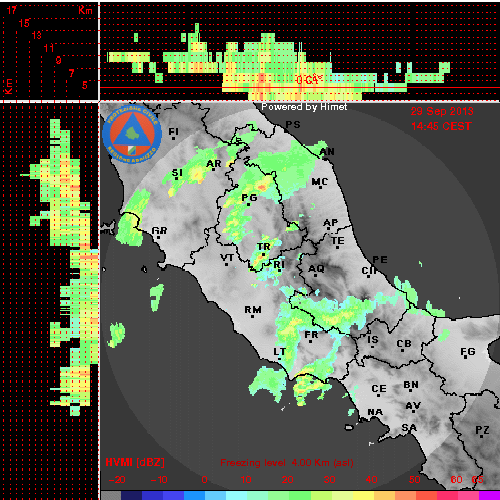500x500 pixels.
Task: Click the PZ city marker
Action: tap(482, 436)
